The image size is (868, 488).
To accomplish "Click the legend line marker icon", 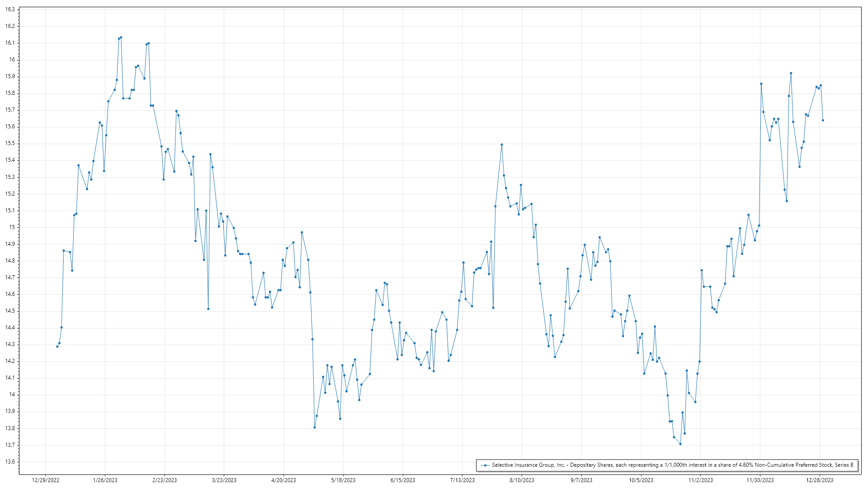I will [x=485, y=465].
